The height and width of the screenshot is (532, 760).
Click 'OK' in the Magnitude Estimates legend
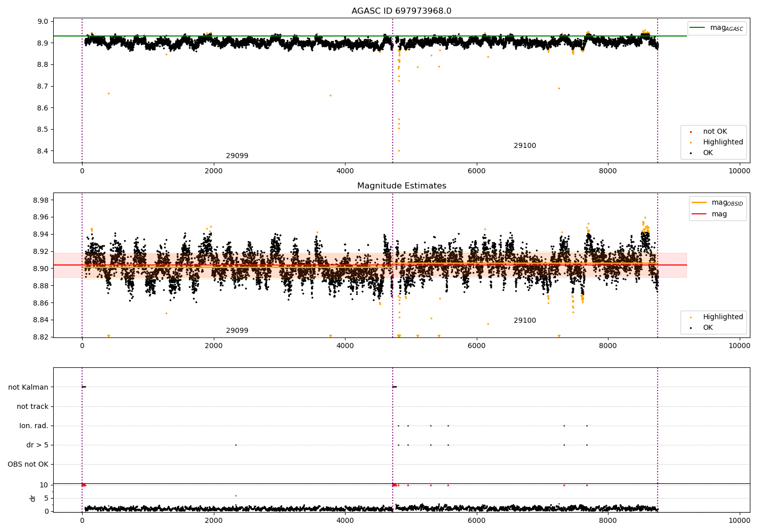click(708, 328)
